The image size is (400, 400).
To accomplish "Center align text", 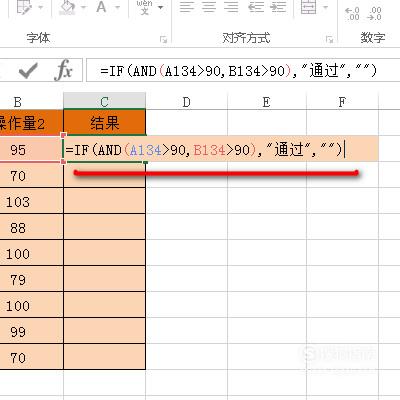I will pyautogui.click(x=209, y=7).
